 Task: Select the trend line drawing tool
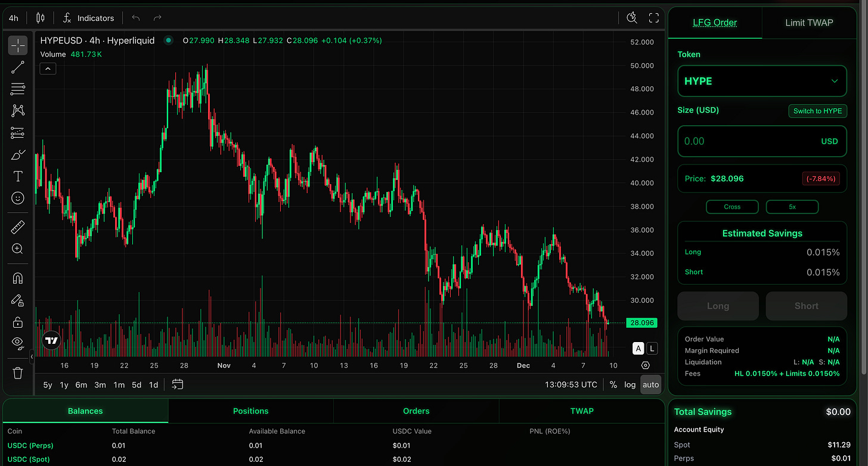pos(18,67)
